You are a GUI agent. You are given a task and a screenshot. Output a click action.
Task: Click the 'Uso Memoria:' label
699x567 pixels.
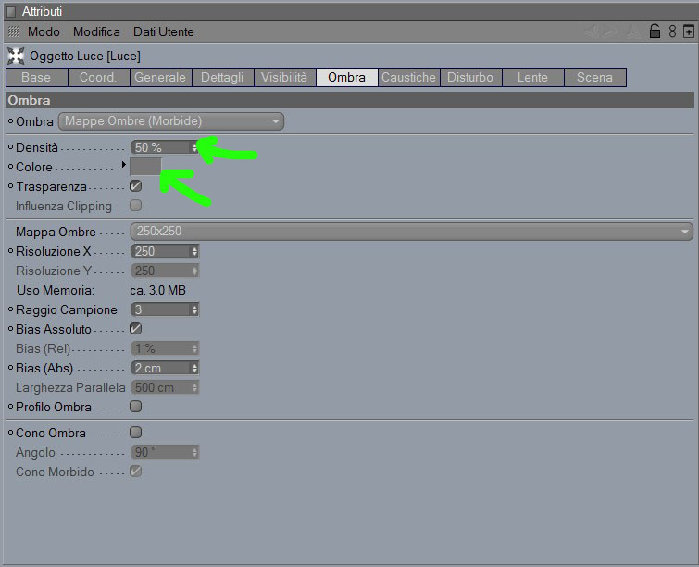(55, 291)
